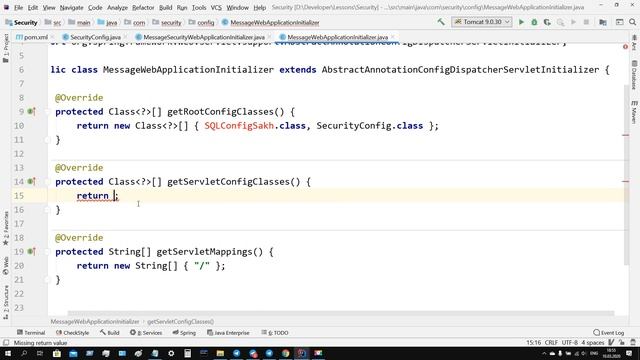Open the Project tool window sidebar button
The width and height of the screenshot is (640, 360).
(x=6, y=48)
